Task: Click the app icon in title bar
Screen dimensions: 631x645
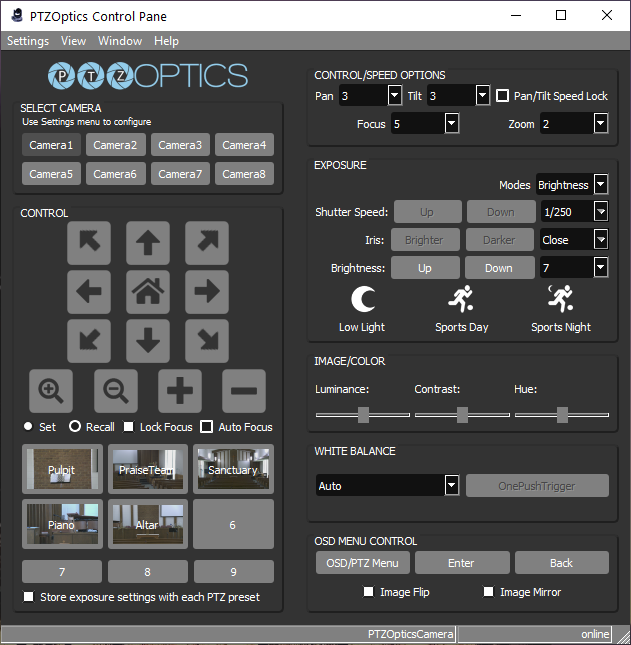Action: 17,16
